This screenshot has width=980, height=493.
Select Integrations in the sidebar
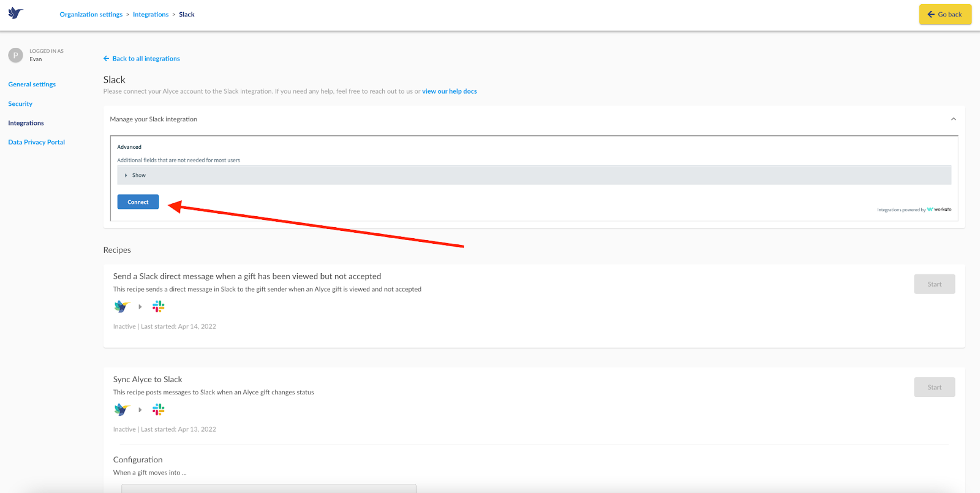[26, 123]
